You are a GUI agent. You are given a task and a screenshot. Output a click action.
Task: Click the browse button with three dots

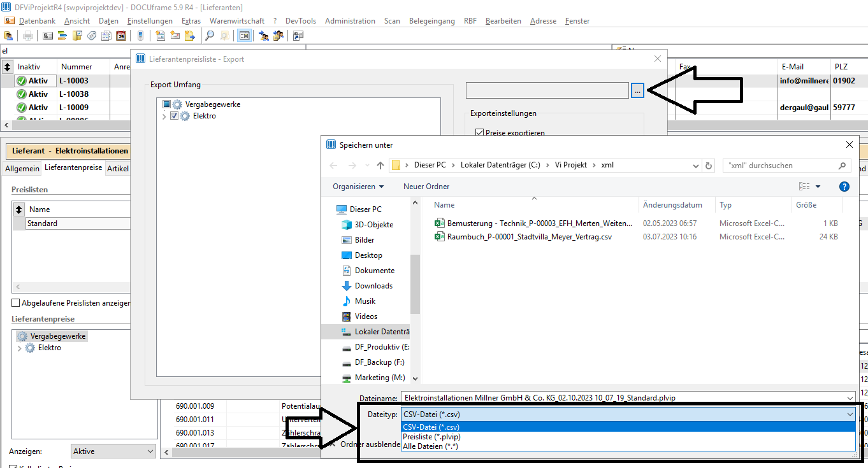[637, 91]
